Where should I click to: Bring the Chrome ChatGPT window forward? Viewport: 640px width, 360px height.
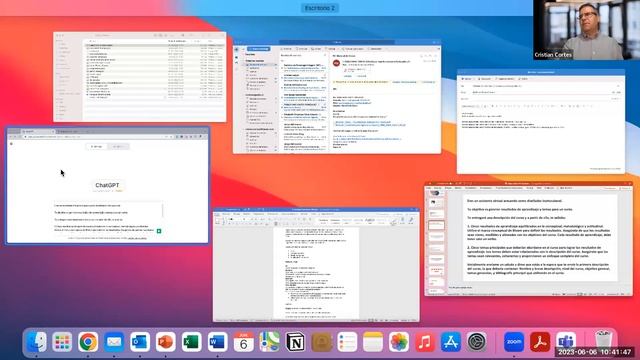[108, 186]
